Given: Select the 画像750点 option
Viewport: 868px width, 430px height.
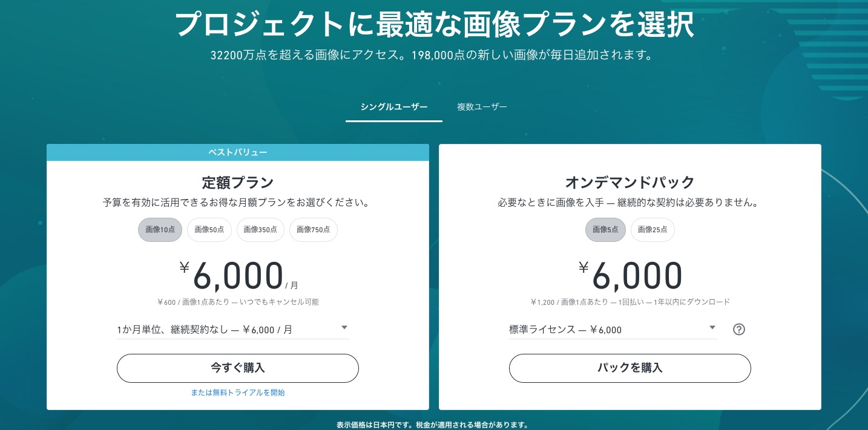Looking at the screenshot, I should pos(313,230).
